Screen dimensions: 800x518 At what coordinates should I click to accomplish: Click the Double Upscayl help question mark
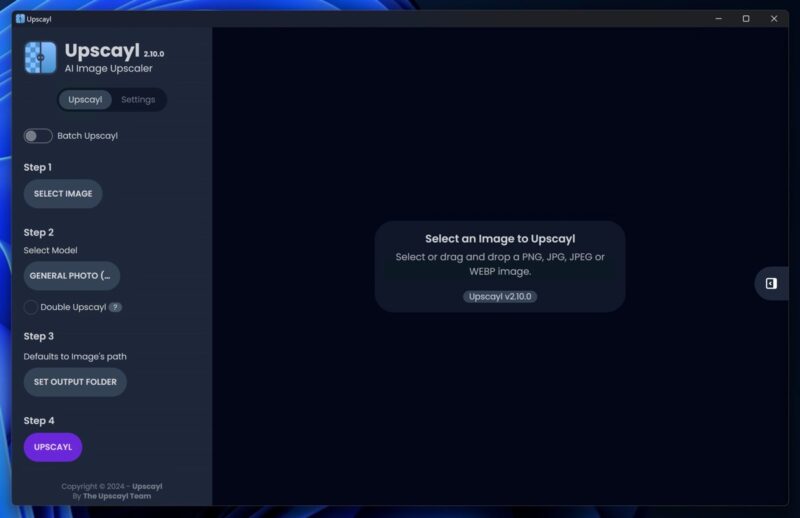pos(115,307)
